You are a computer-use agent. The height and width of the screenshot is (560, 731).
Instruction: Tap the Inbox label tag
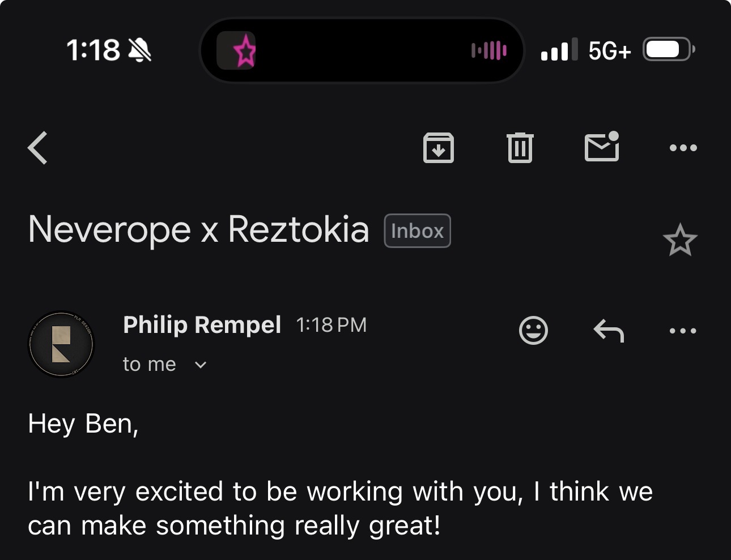(x=417, y=231)
